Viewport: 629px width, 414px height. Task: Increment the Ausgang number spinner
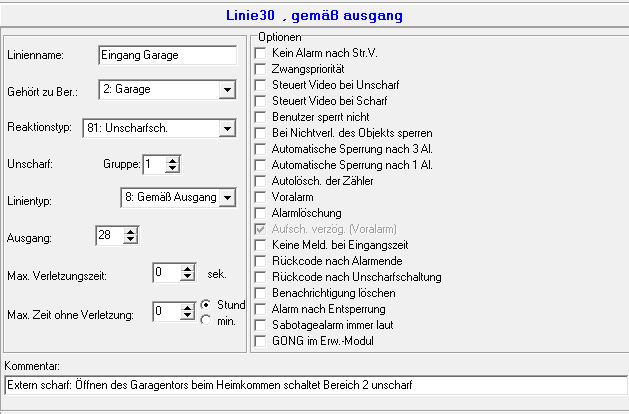(x=131, y=231)
